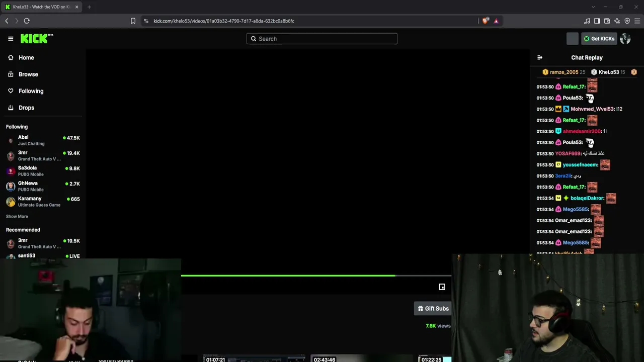Open the tab search dropdown arrow
This screenshot has height=362, width=644.
click(x=593, y=7)
